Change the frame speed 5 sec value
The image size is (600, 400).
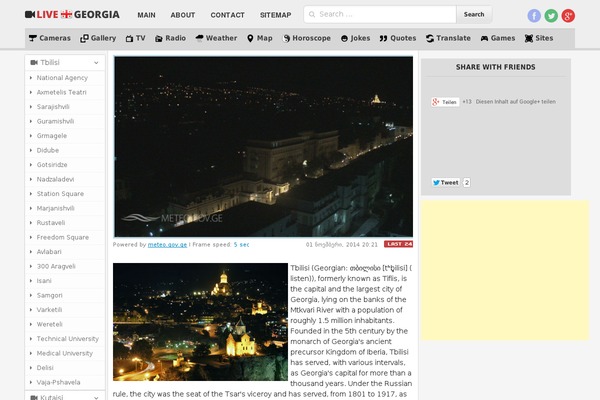point(241,245)
